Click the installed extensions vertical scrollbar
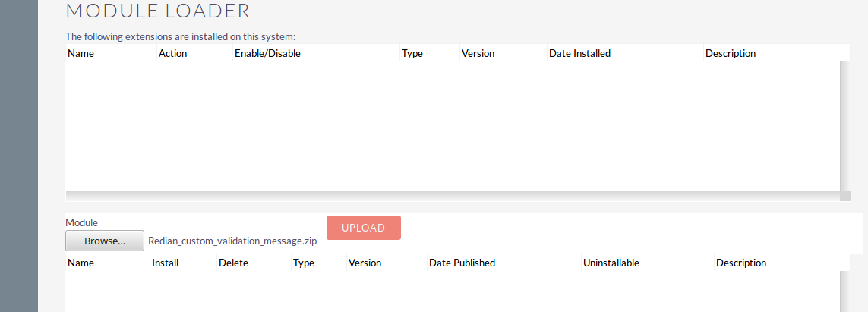 click(x=844, y=126)
